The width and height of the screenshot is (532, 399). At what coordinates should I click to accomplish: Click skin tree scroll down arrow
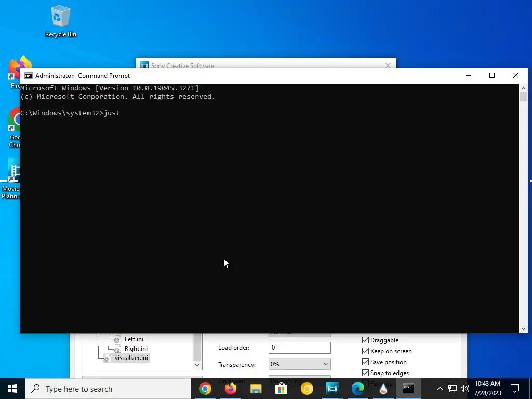(x=197, y=365)
